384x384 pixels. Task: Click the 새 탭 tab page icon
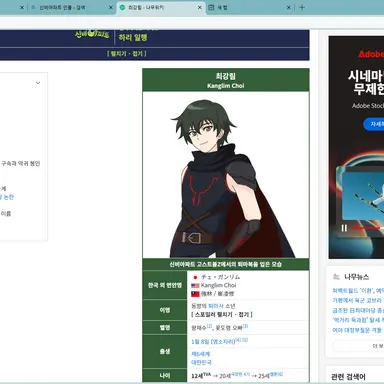pyautogui.click(x=211, y=7)
